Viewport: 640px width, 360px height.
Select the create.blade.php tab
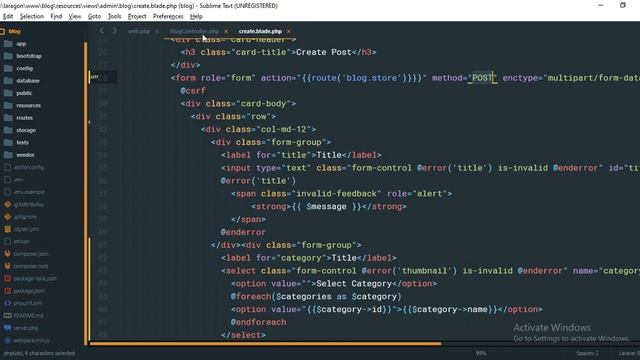point(260,31)
